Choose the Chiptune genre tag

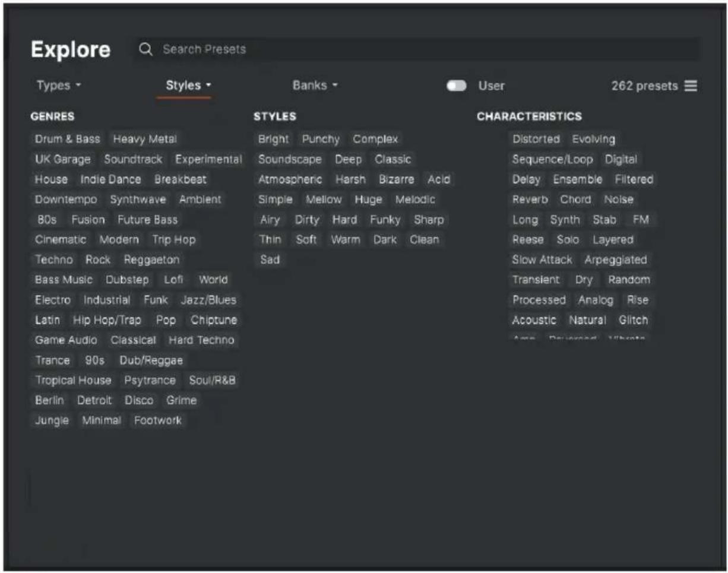click(x=214, y=320)
